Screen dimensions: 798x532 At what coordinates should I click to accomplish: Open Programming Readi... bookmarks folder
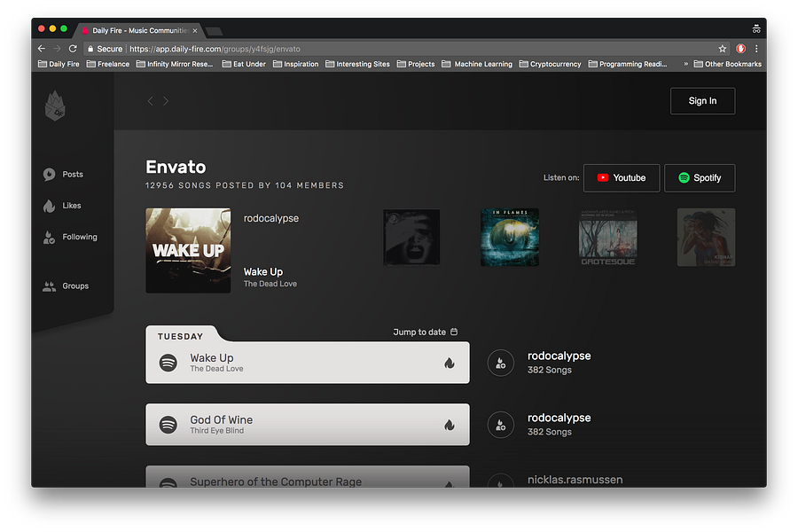click(x=628, y=64)
